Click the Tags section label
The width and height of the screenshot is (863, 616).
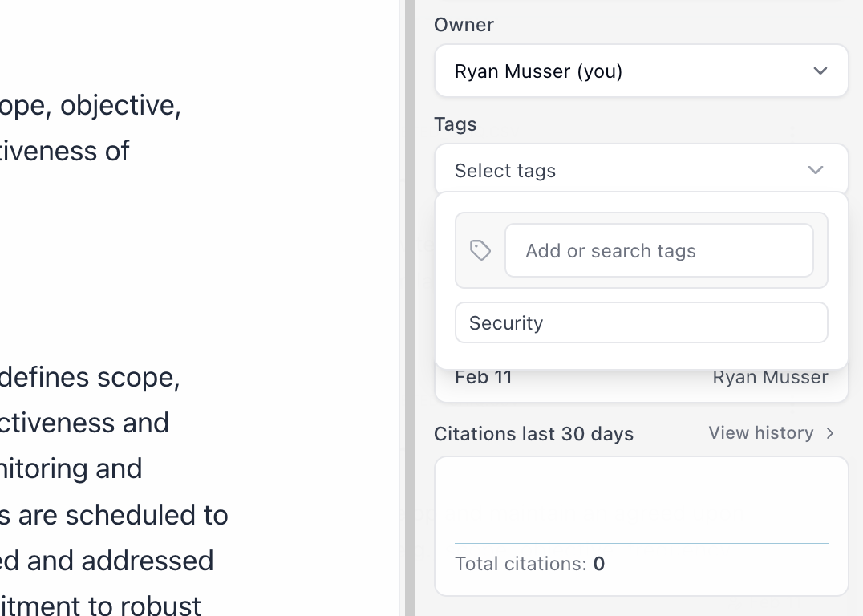click(x=455, y=124)
